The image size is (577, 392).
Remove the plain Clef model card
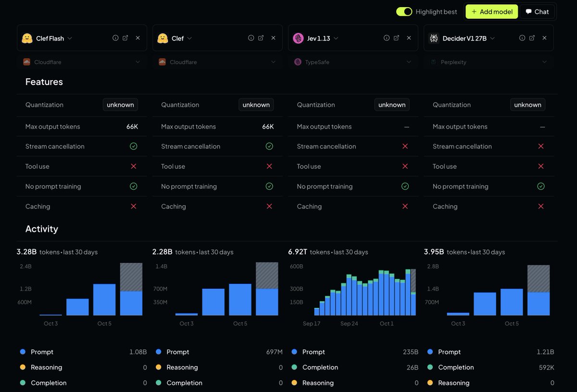tap(274, 38)
